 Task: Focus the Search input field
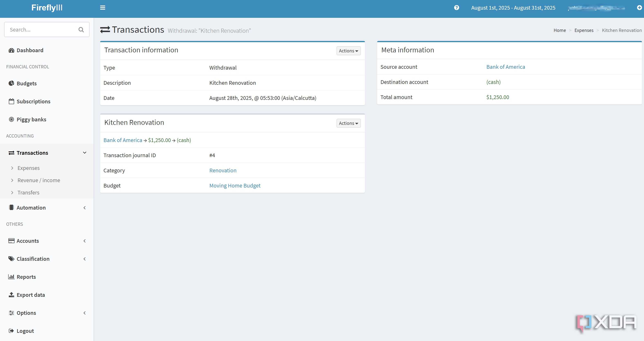47,29
